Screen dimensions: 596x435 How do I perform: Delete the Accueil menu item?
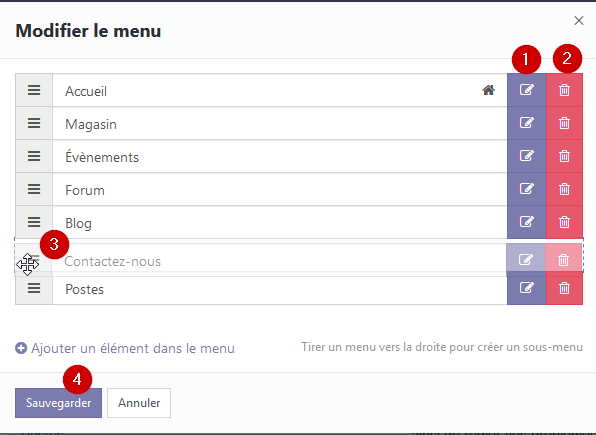[x=564, y=90]
